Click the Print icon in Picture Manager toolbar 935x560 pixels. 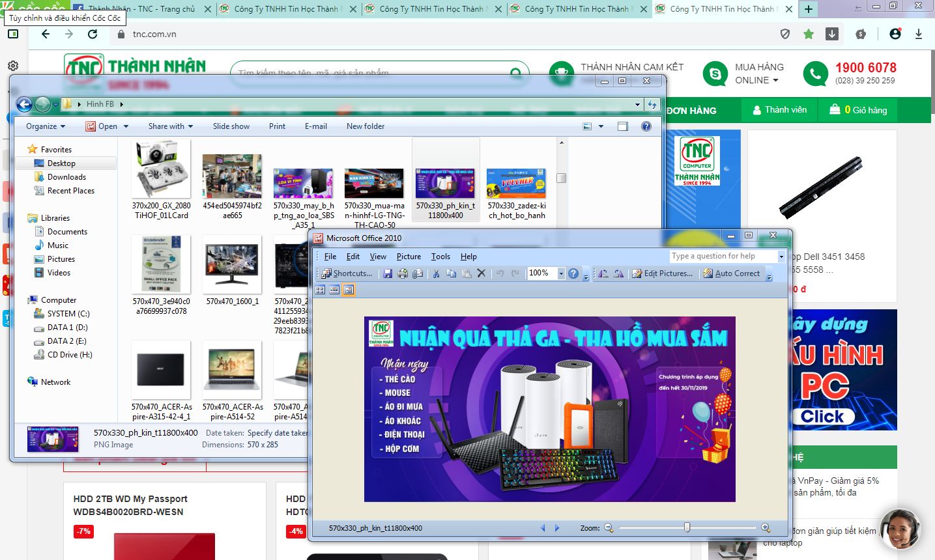pos(403,273)
